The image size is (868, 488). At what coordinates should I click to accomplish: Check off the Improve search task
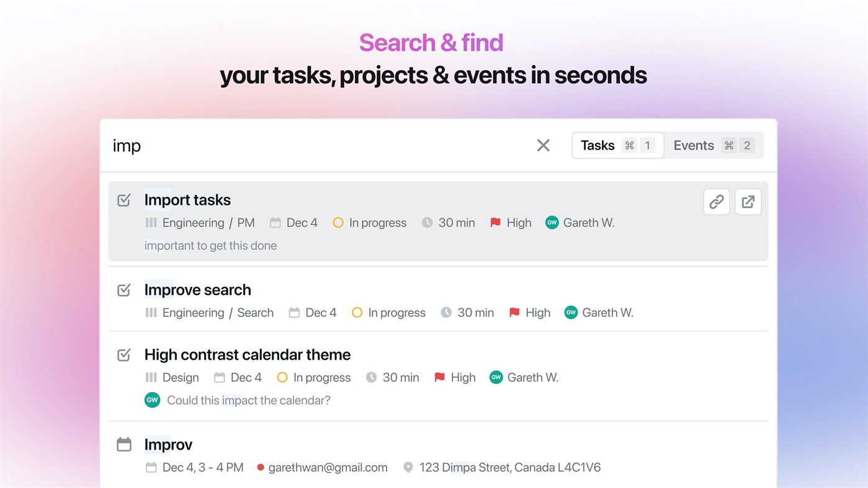[123, 290]
